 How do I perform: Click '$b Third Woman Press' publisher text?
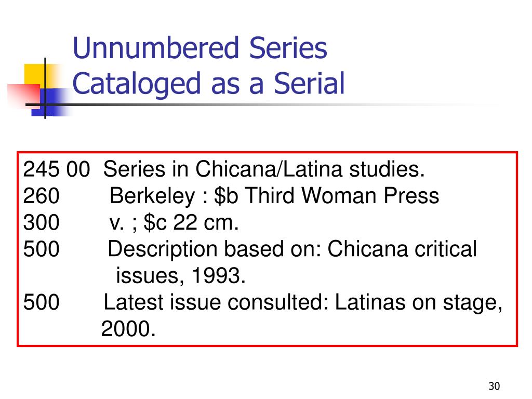click(x=327, y=196)
